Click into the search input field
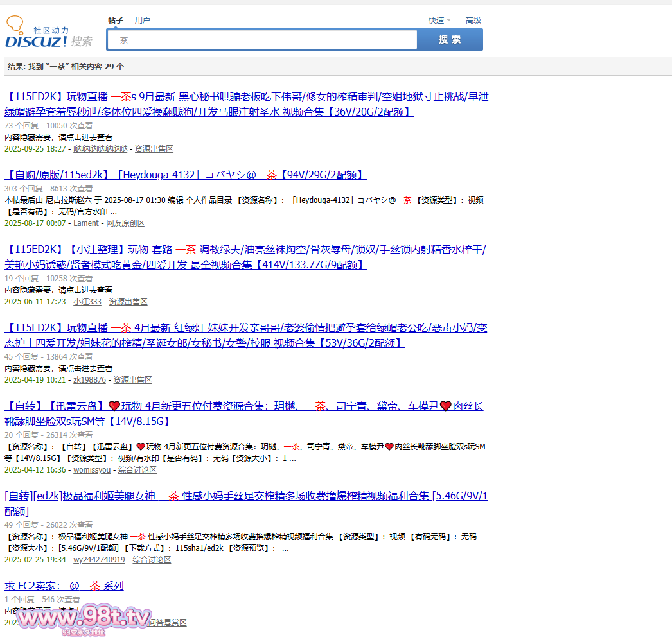 pos(262,40)
